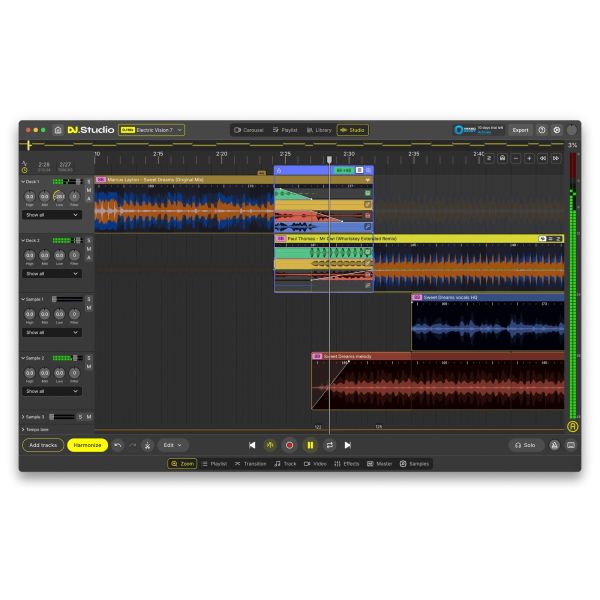The width and height of the screenshot is (600, 600).
Task: Undo the last action
Action: [x=118, y=445]
